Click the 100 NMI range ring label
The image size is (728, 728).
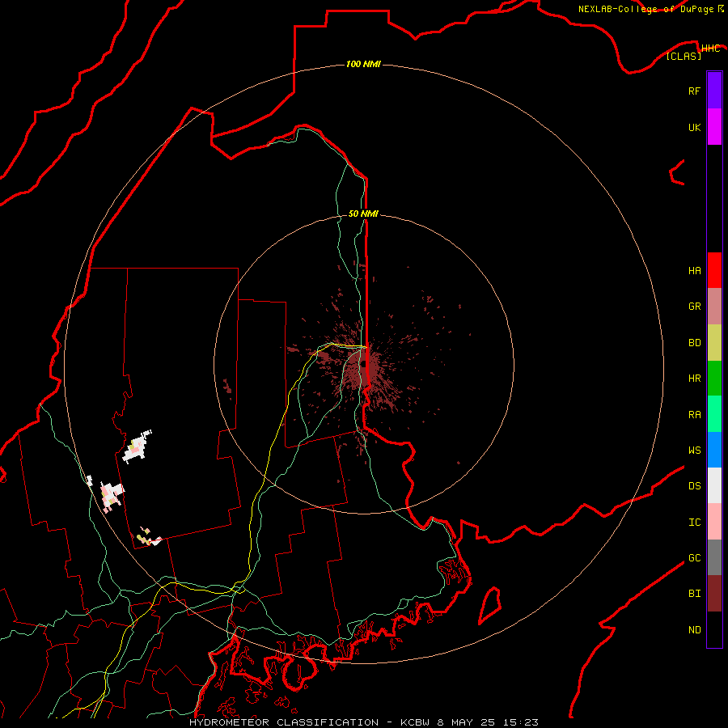coord(363,64)
